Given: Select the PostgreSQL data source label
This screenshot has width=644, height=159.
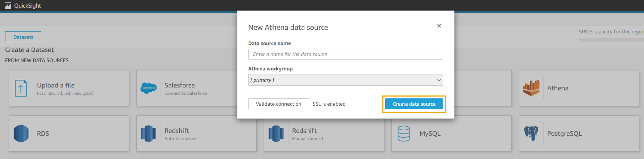Looking at the screenshot, I should 564,134.
